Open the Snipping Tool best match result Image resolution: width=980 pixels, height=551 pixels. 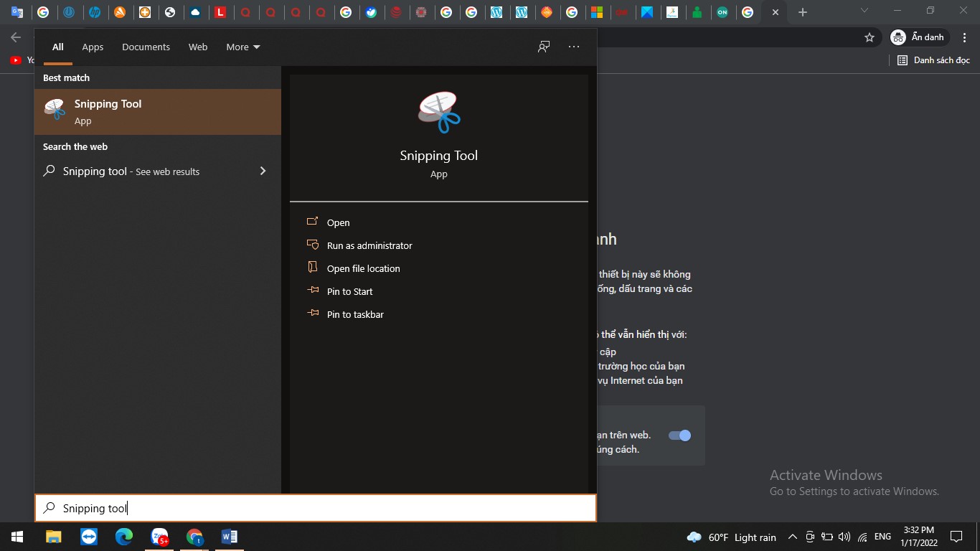(x=158, y=112)
